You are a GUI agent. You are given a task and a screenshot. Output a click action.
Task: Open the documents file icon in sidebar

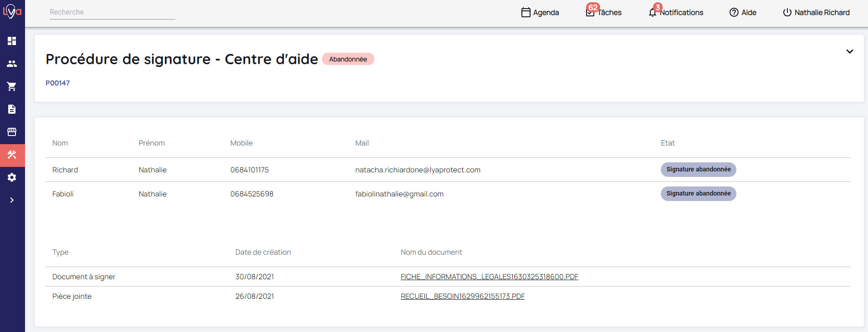[12, 109]
